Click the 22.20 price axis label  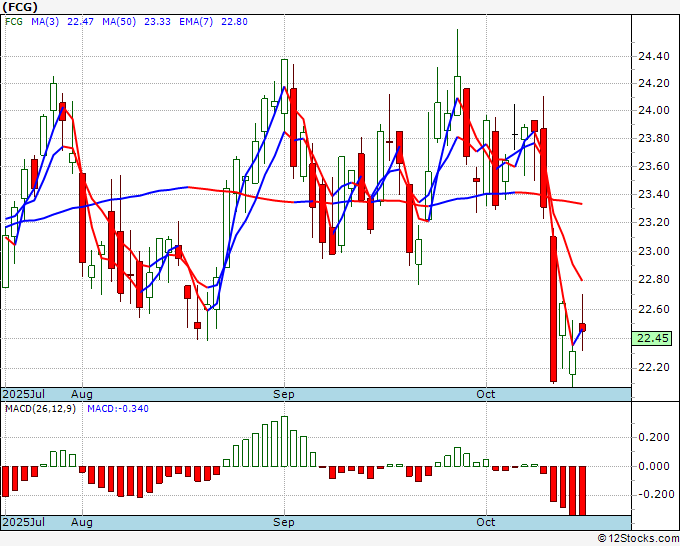coord(654,368)
